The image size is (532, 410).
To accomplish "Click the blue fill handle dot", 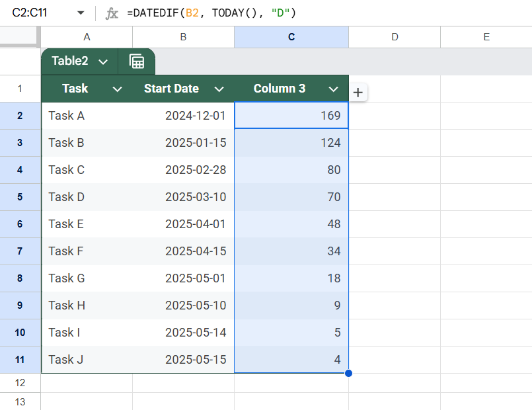I will pos(348,374).
